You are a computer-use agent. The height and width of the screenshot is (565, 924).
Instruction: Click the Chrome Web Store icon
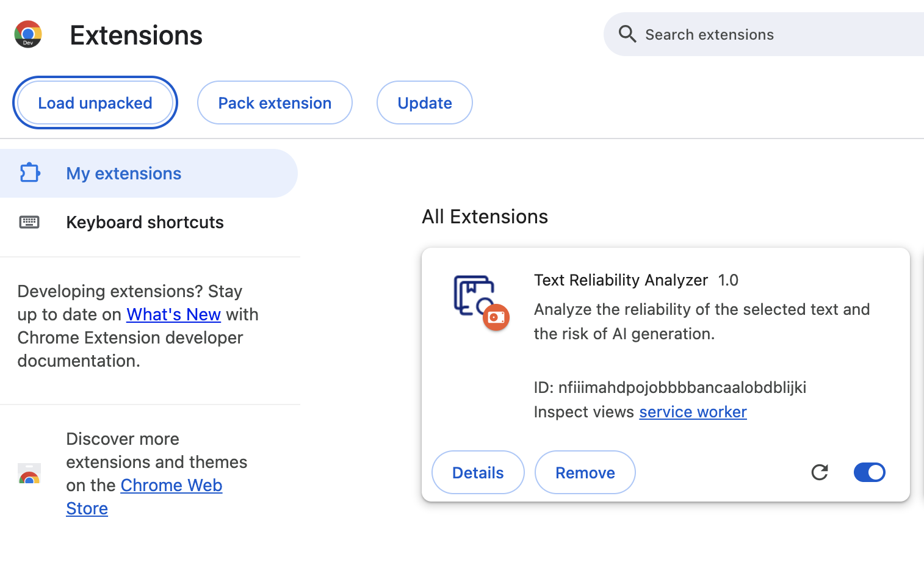[29, 473]
